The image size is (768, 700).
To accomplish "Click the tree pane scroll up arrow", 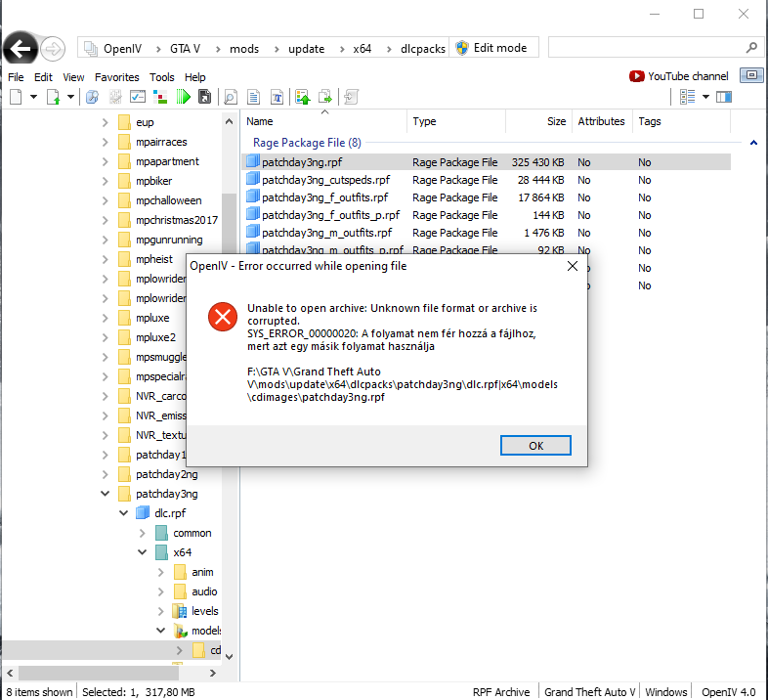I will tap(229, 121).
